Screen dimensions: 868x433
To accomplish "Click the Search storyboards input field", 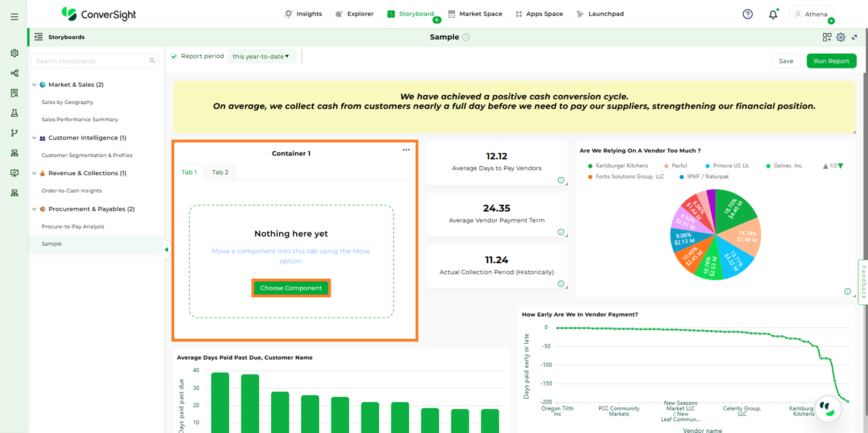I will pyautogui.click(x=88, y=61).
